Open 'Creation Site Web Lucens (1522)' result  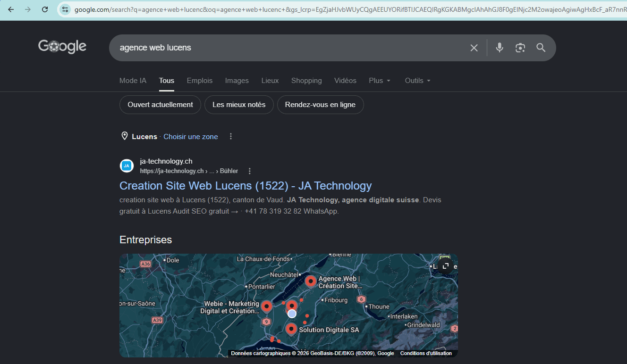(x=246, y=186)
